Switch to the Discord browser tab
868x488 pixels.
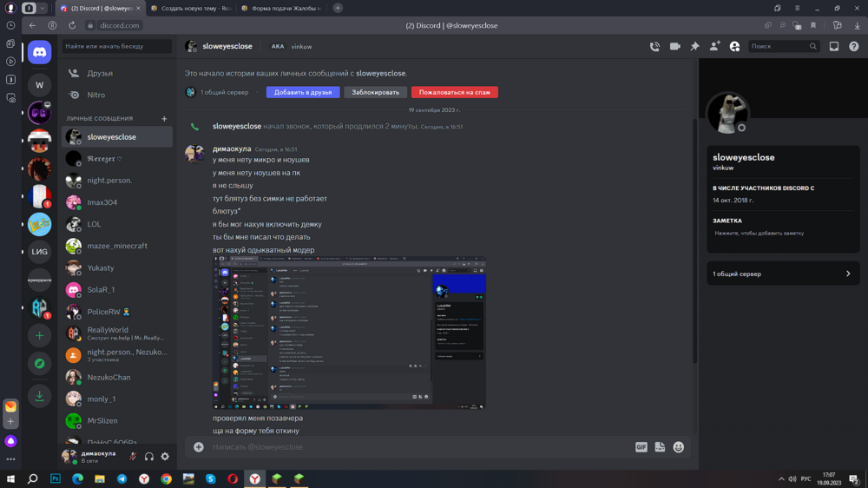click(101, 9)
